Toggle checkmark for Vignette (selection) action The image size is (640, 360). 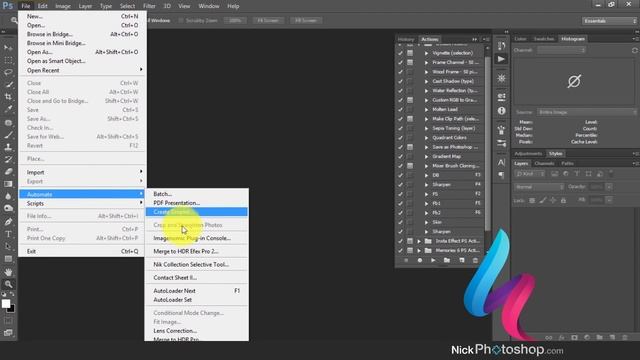point(400,53)
